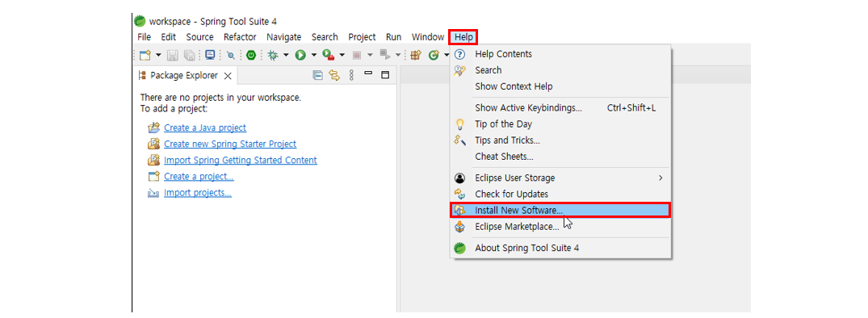Image resolution: width=868 pixels, height=318 pixels.
Task: Click the New Java Class icon
Action: point(434,55)
